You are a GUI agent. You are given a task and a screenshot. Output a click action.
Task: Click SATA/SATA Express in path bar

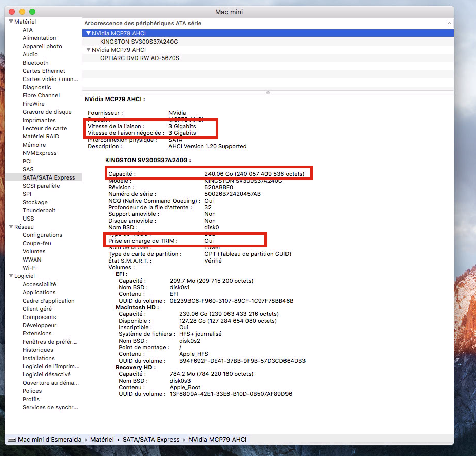pos(151,440)
